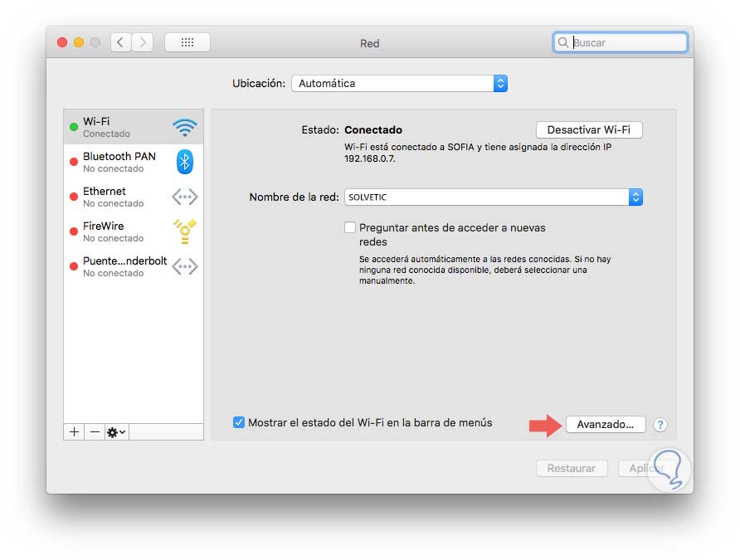Show all preferences grid button

pyautogui.click(x=187, y=42)
